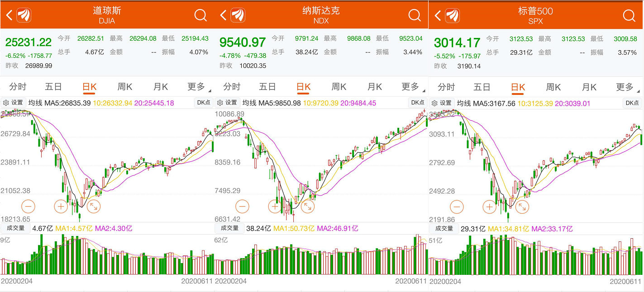The height and width of the screenshot is (292, 644).
Task: Zoom in the 纳斯达克 chart with plus button
Action: pyautogui.click(x=275, y=207)
